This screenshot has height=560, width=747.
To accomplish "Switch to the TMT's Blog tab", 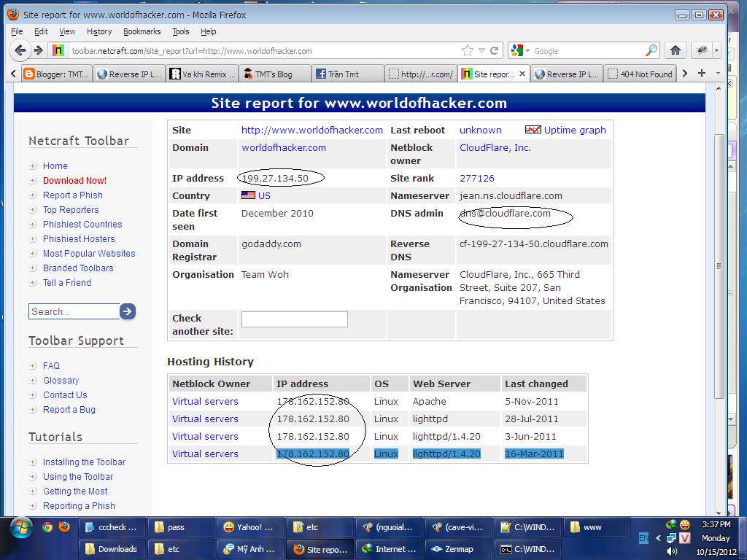I will coord(275,74).
